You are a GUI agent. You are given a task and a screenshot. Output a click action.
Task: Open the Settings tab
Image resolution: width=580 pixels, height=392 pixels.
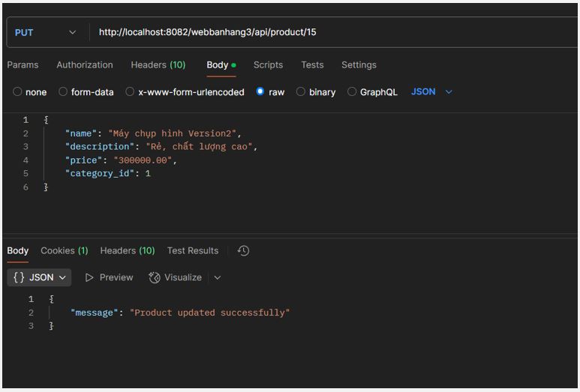[359, 65]
